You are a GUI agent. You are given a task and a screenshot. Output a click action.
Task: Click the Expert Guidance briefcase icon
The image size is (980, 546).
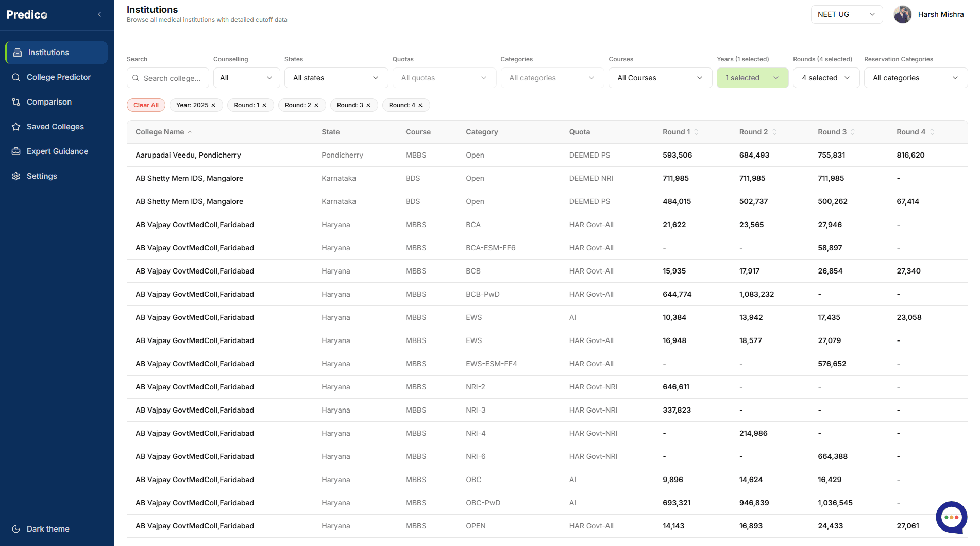click(16, 151)
